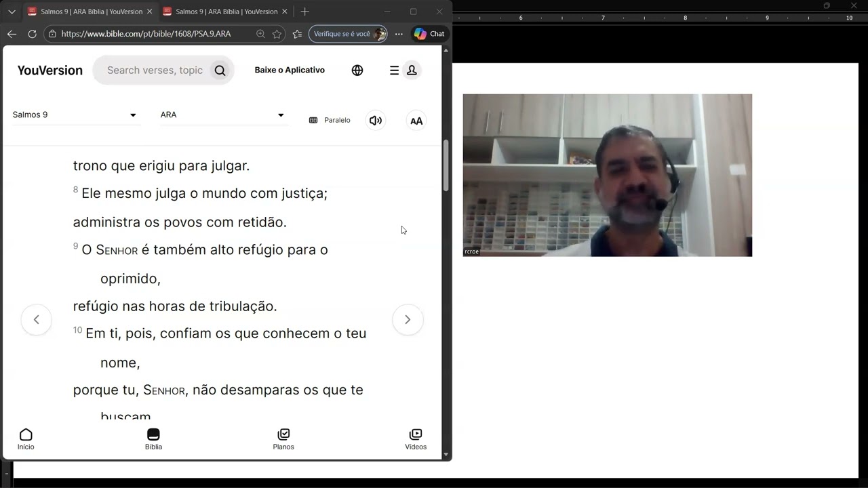Go to YouVersion home logo
The width and height of the screenshot is (868, 488).
coord(50,70)
